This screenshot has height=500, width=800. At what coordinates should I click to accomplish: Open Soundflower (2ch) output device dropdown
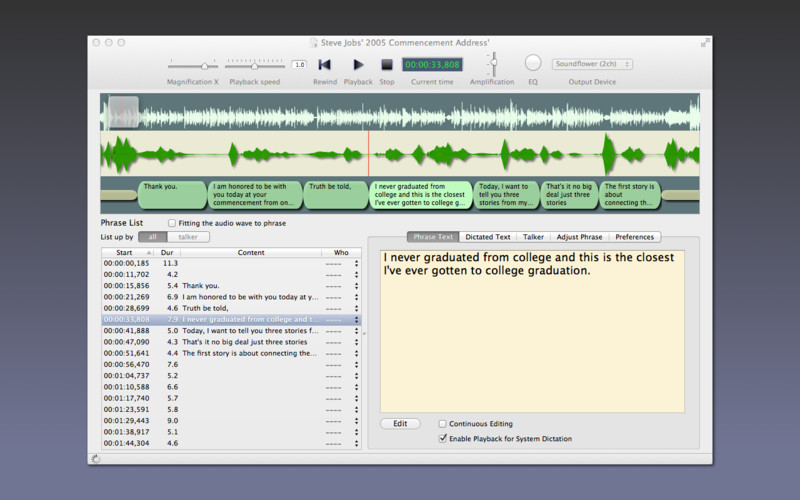pos(592,64)
